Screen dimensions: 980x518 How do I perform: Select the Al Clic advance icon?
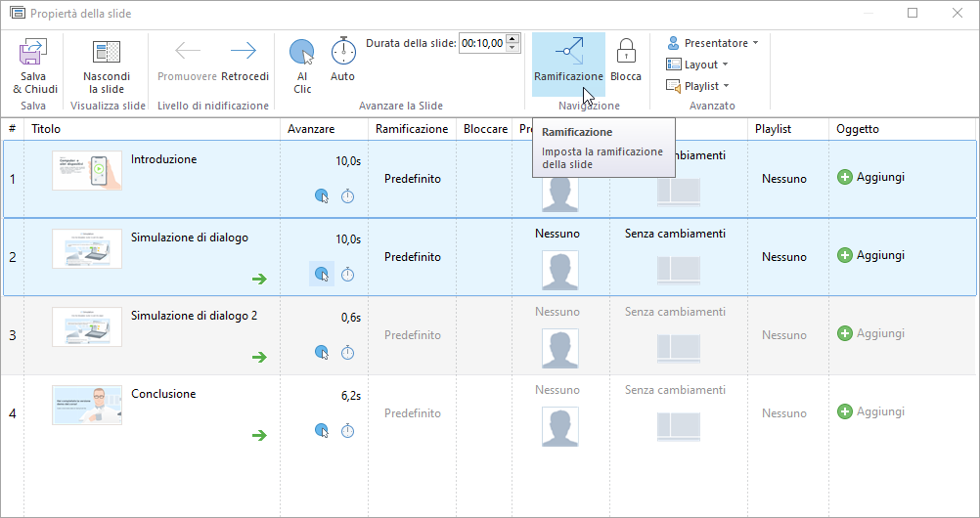point(302,52)
